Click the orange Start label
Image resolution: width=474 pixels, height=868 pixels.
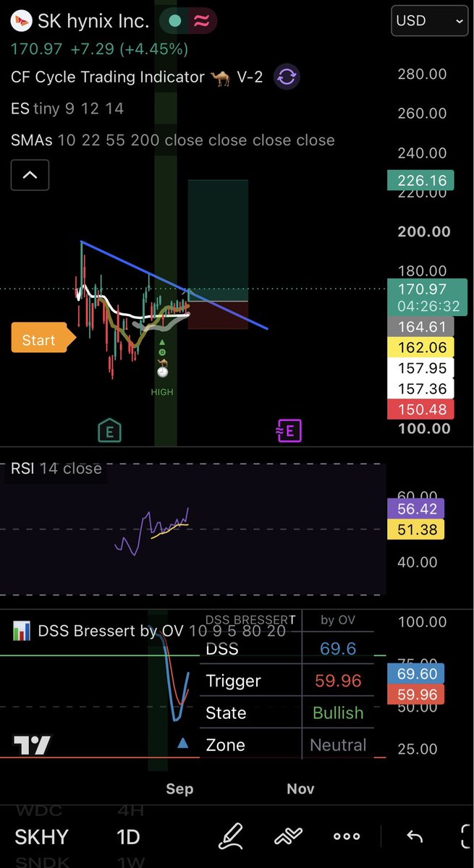pyautogui.click(x=43, y=339)
